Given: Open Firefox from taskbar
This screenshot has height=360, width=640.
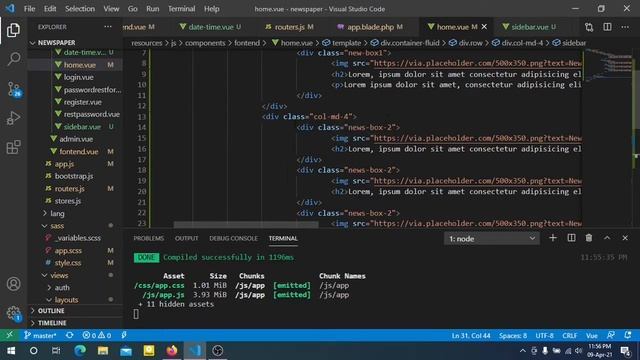Looking at the screenshot, I should pyautogui.click(x=172, y=351).
